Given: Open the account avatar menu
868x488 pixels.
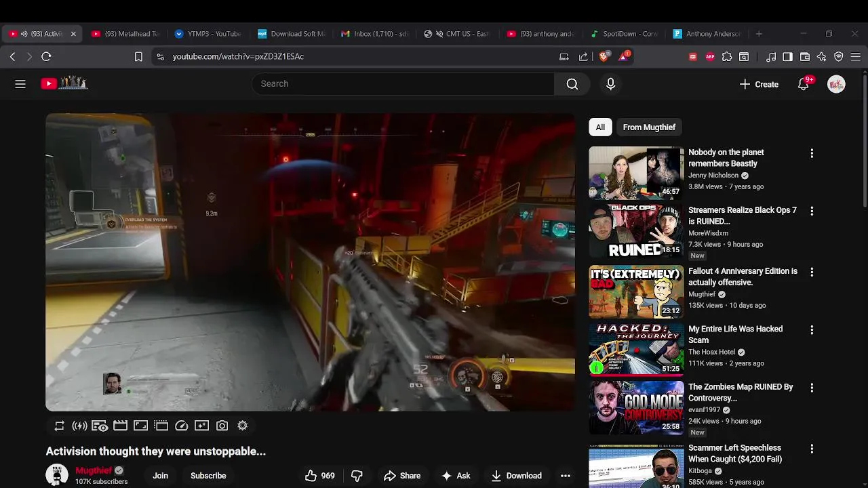Looking at the screenshot, I should point(836,84).
